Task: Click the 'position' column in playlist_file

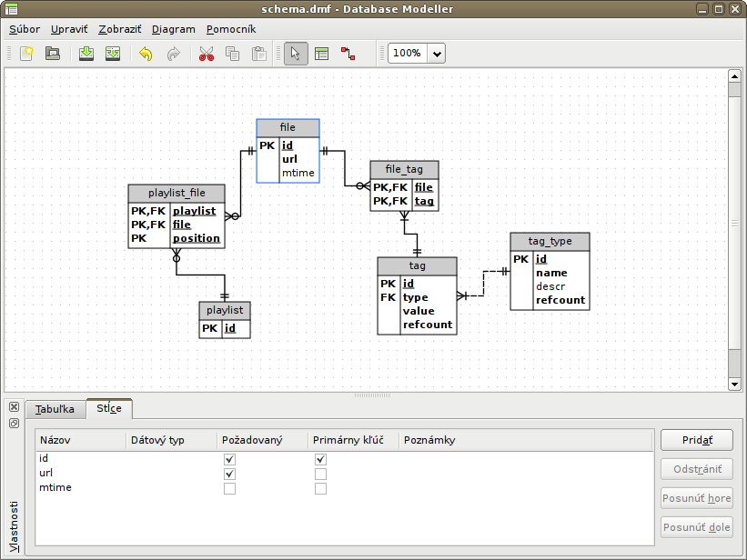Action: tap(197, 238)
